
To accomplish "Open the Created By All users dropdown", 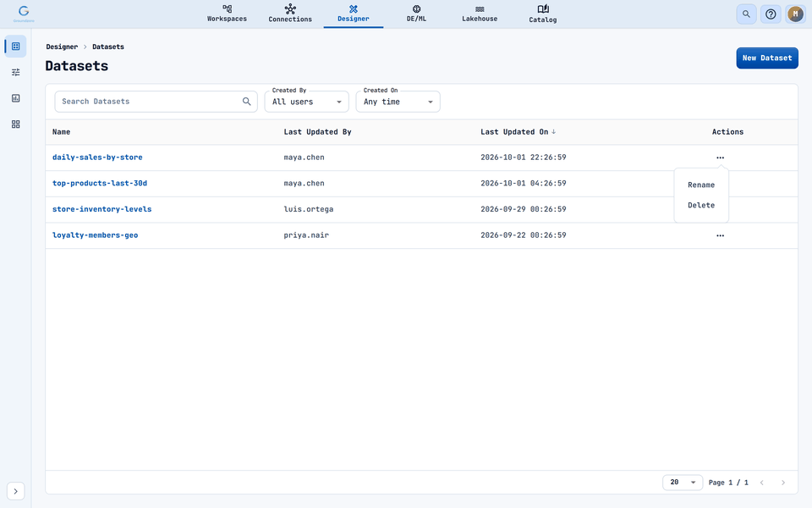I will click(306, 102).
